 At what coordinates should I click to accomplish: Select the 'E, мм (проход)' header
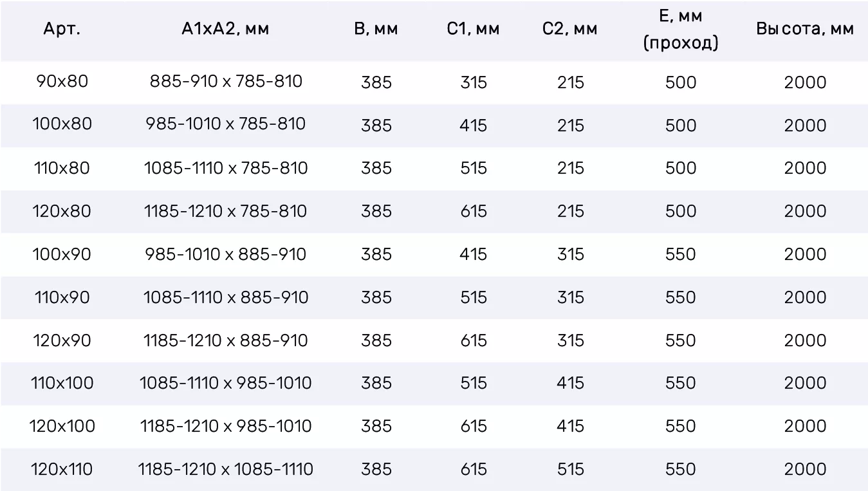tap(681, 30)
